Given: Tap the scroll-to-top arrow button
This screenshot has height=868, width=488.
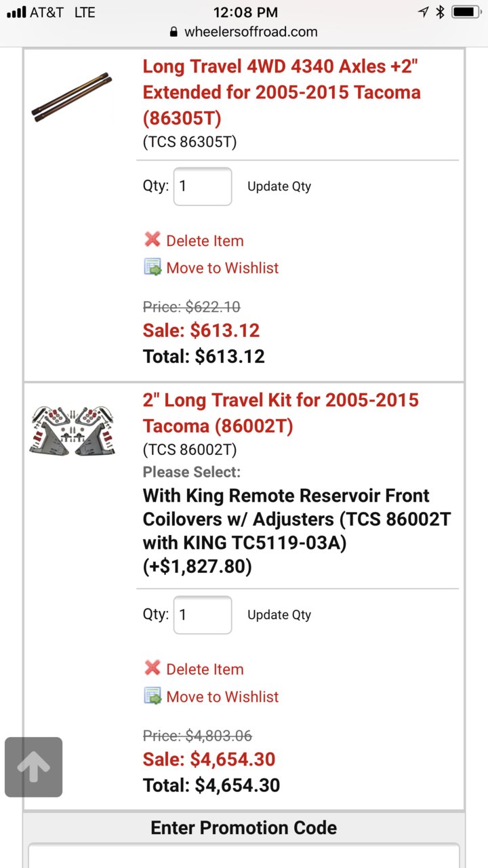Looking at the screenshot, I should point(33,767).
